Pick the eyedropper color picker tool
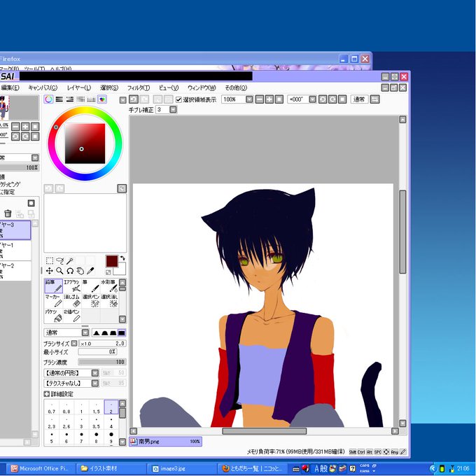The image size is (476, 476). tap(90, 271)
